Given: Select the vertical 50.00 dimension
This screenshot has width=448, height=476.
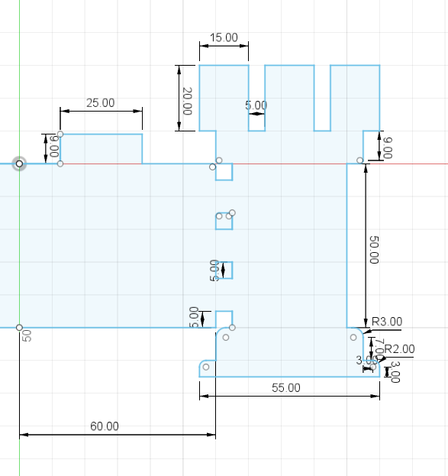Looking at the screenshot, I should coord(374,250).
